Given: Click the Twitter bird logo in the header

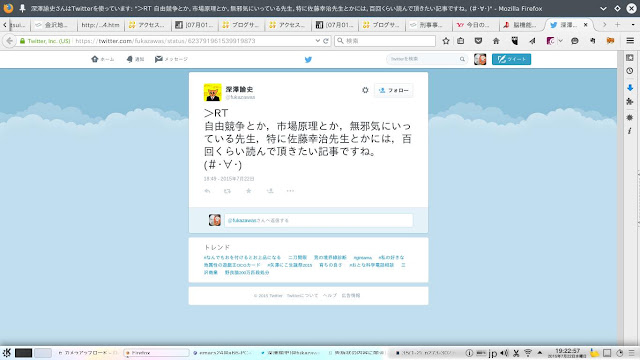Looking at the screenshot, I should [308, 59].
